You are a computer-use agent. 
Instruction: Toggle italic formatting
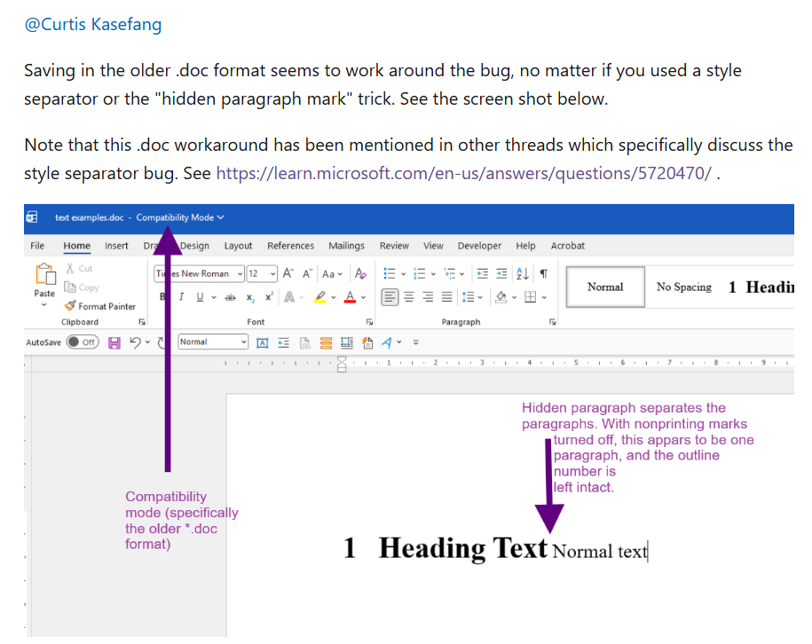click(x=181, y=296)
